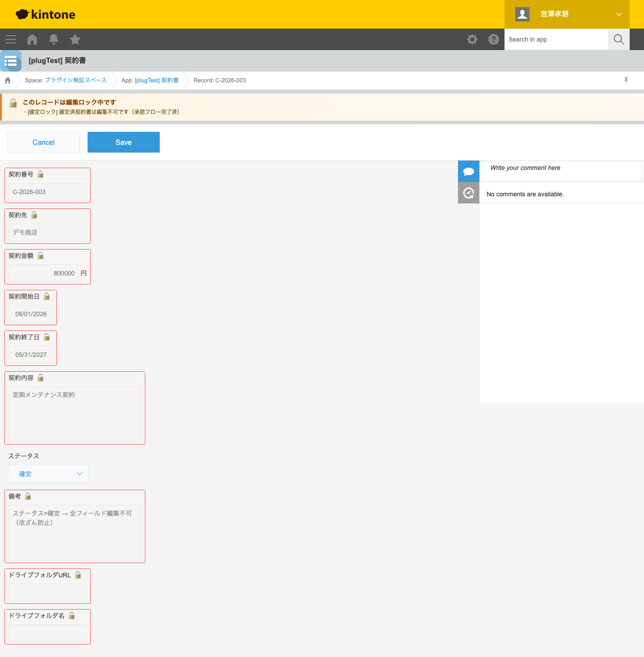This screenshot has height=657, width=644.
Task: Click the Search in app field
Action: click(556, 39)
